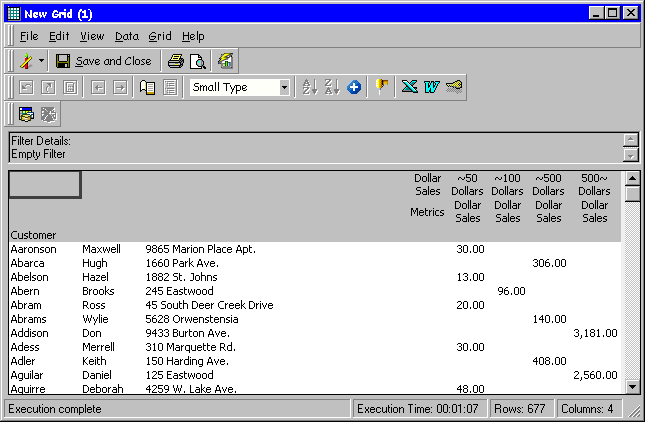Click filter details scroll down arrow
This screenshot has height=422, width=645.
[631, 155]
